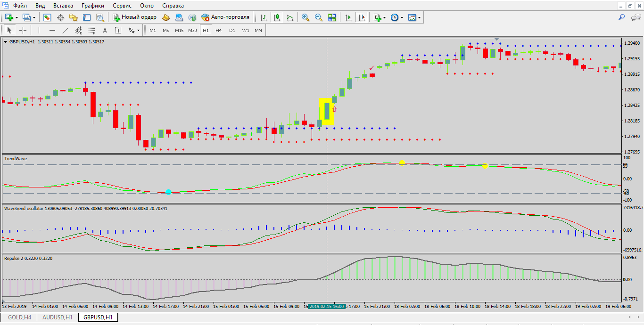Select the M15 timeframe button

coord(179,30)
